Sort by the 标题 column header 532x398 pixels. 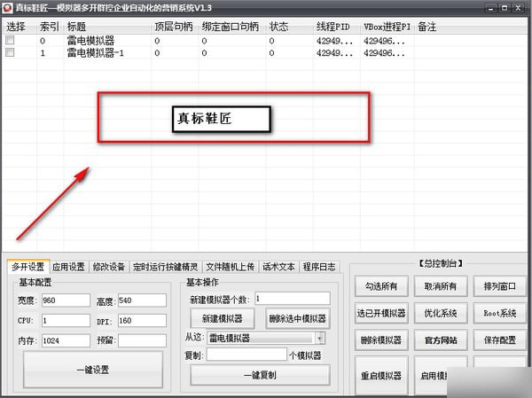[x=107, y=27]
